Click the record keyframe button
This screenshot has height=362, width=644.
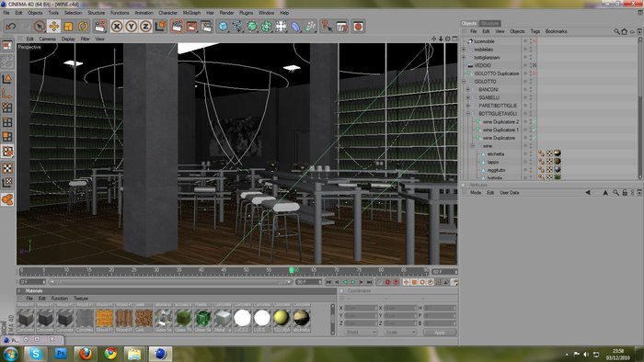[387, 282]
